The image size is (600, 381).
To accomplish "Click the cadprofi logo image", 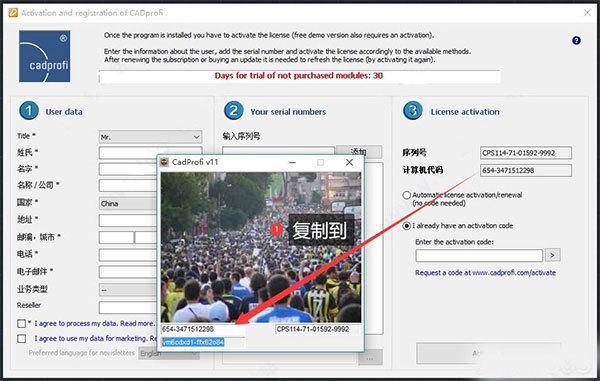I will pos(45,56).
